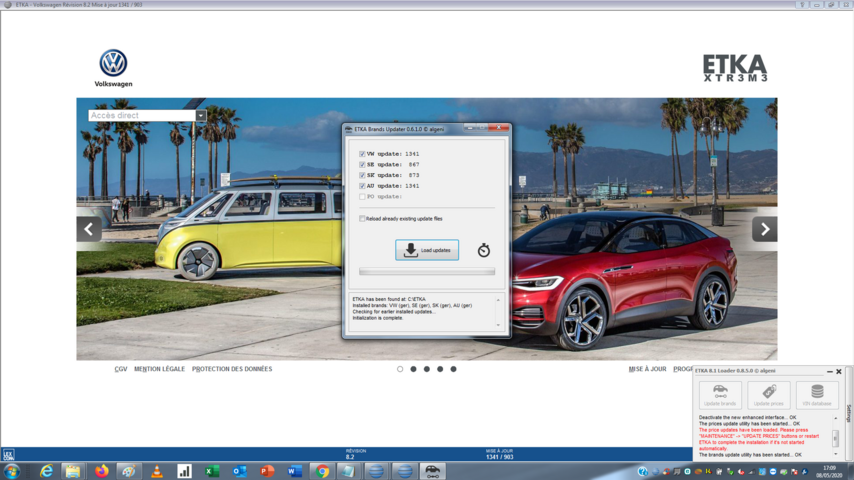
Task: Launch Internet Explorer from taskbar
Action: coord(46,471)
